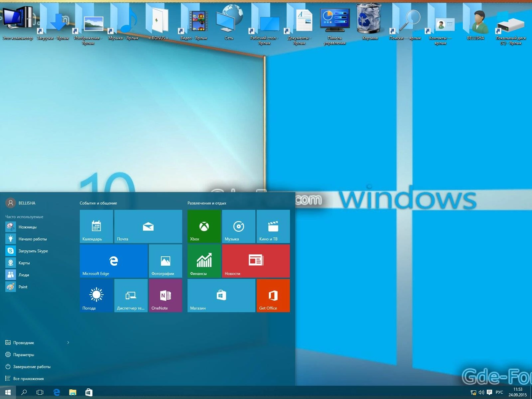This screenshot has height=399, width=532.
Task: Select the Развлечения и отдых group header
Action: 207,203
